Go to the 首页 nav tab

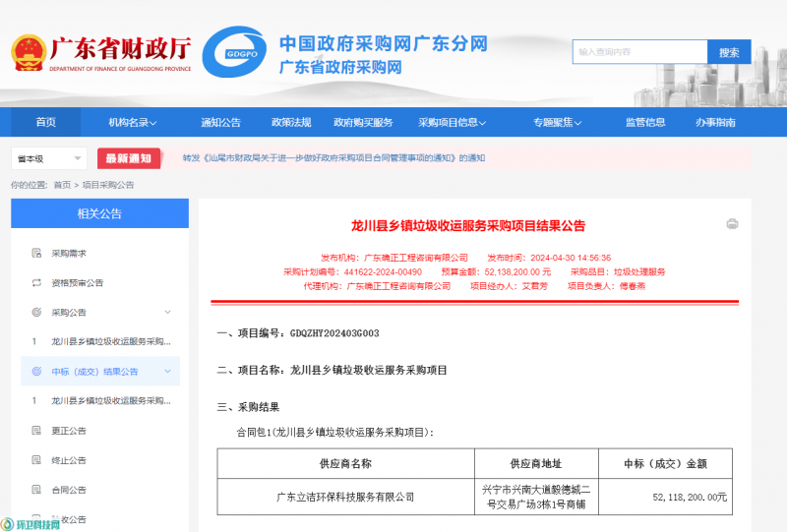pyautogui.click(x=45, y=123)
